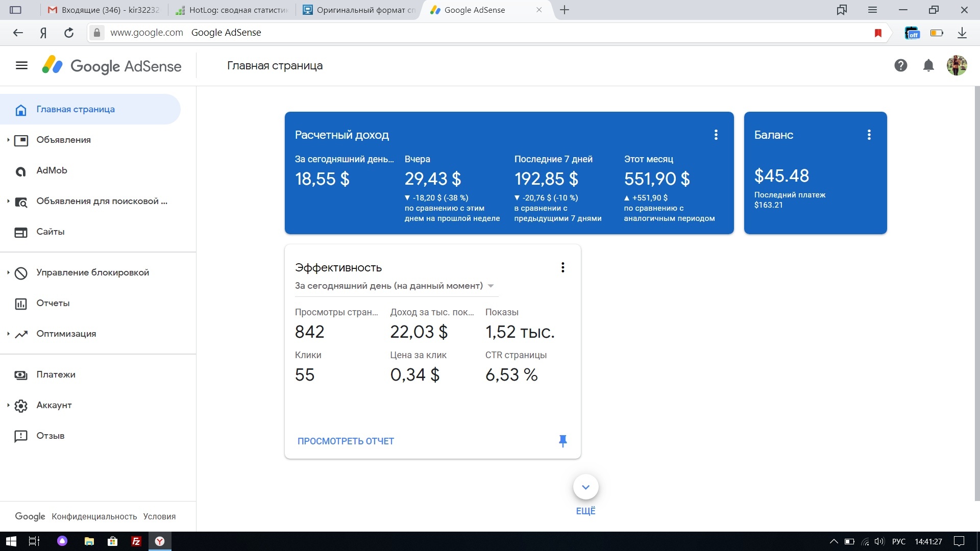Open options menu on Баланс card
This screenshot has width=980, height=551.
(x=869, y=135)
